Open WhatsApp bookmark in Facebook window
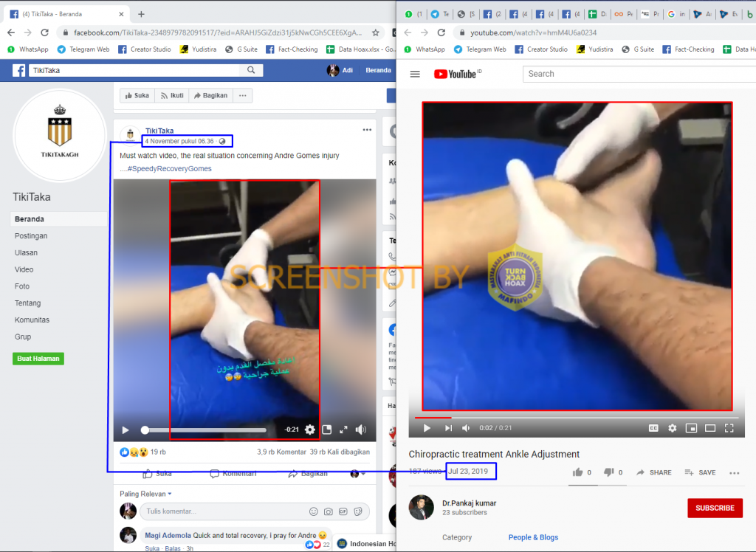The height and width of the screenshot is (552, 756). pyautogui.click(x=29, y=49)
